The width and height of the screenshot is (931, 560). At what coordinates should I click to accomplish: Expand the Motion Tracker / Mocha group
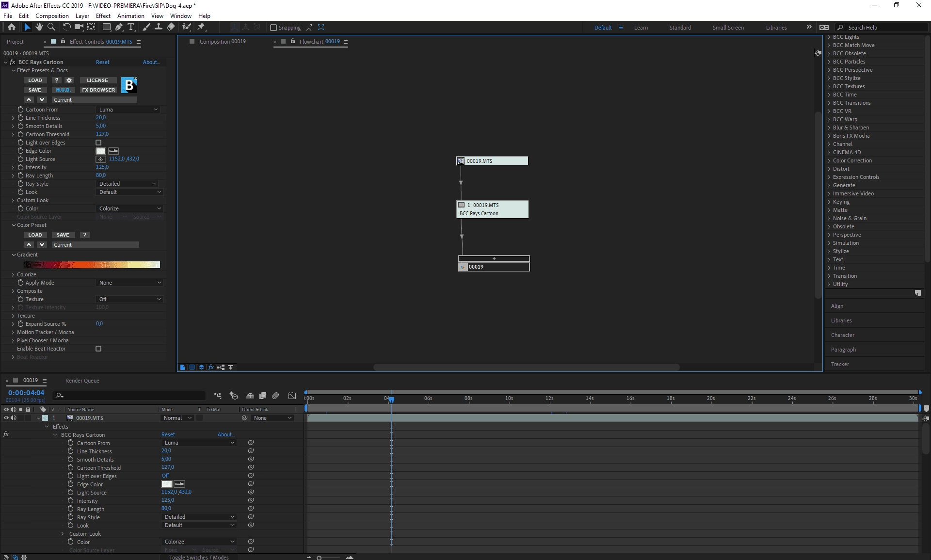13,332
